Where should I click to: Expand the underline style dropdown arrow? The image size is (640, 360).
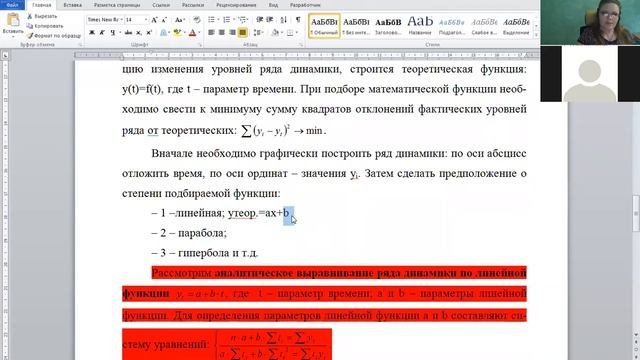(120, 33)
